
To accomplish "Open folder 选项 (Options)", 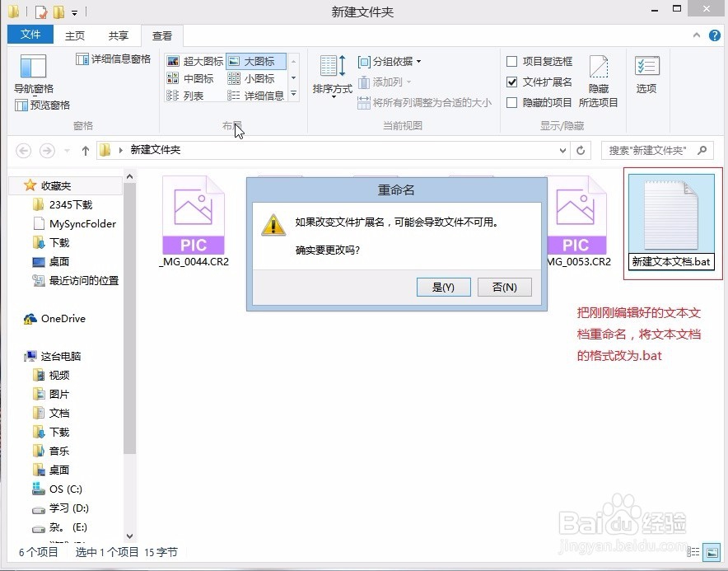I will 646,77.
